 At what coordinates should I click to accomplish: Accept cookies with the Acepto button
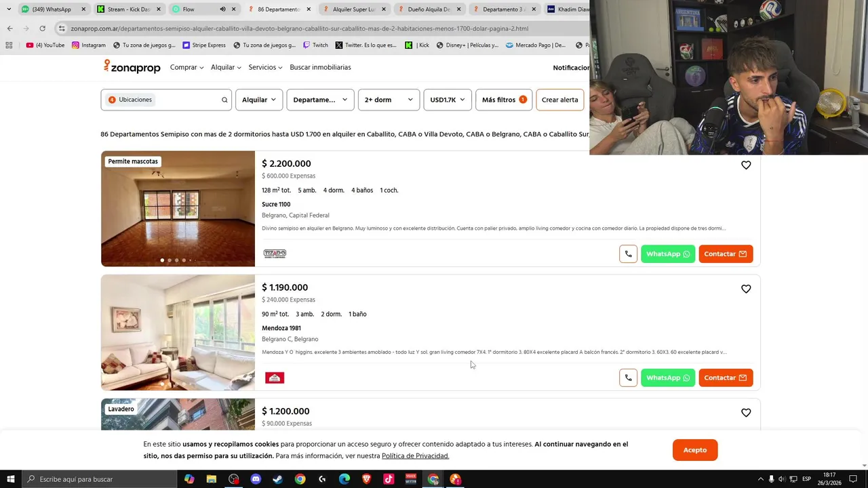click(695, 450)
